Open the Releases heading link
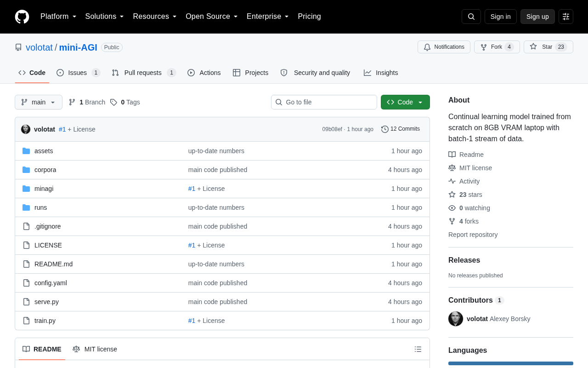588x368 pixels. [464, 260]
